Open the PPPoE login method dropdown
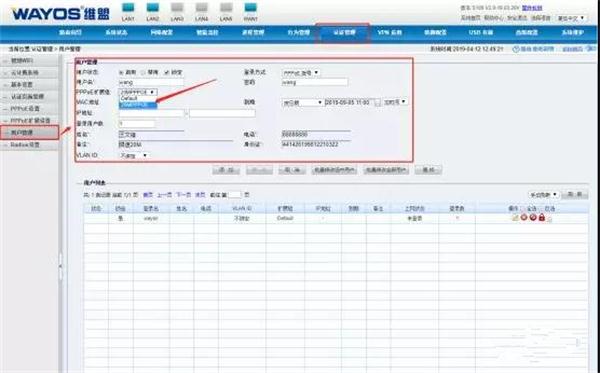This screenshot has width=600, height=373. click(301, 73)
